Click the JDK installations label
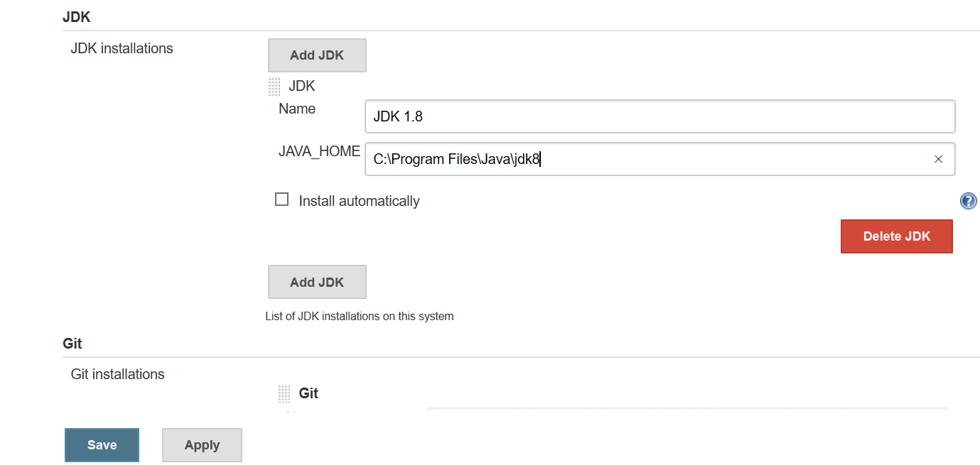The height and width of the screenshot is (465, 980). pos(122,48)
